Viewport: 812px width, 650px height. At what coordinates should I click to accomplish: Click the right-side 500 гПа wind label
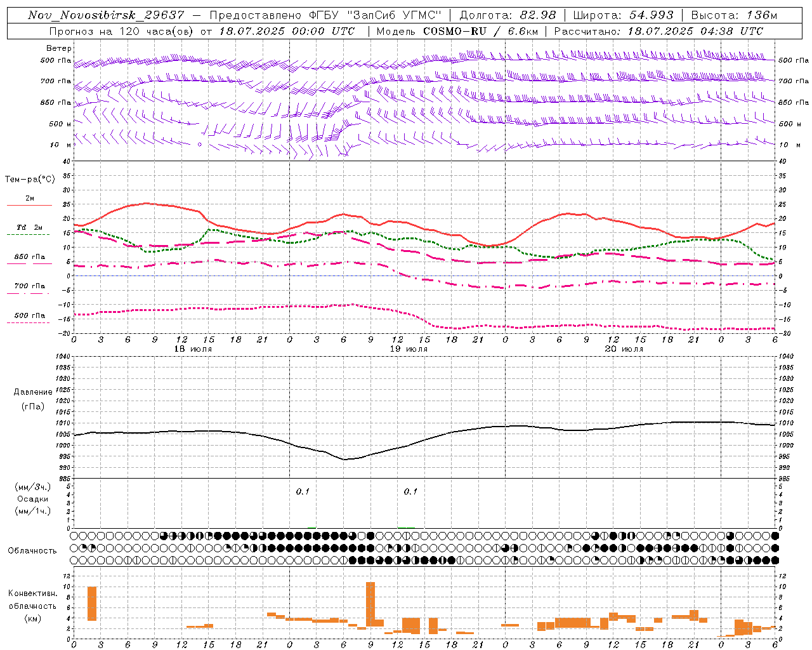click(794, 61)
